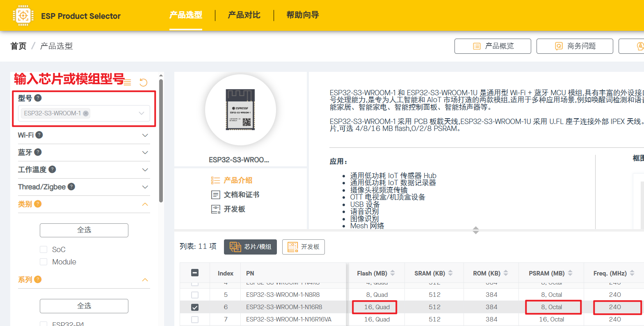The height and width of the screenshot is (326, 644).
Task: Toggle the SoC category checkbox
Action: 43,249
